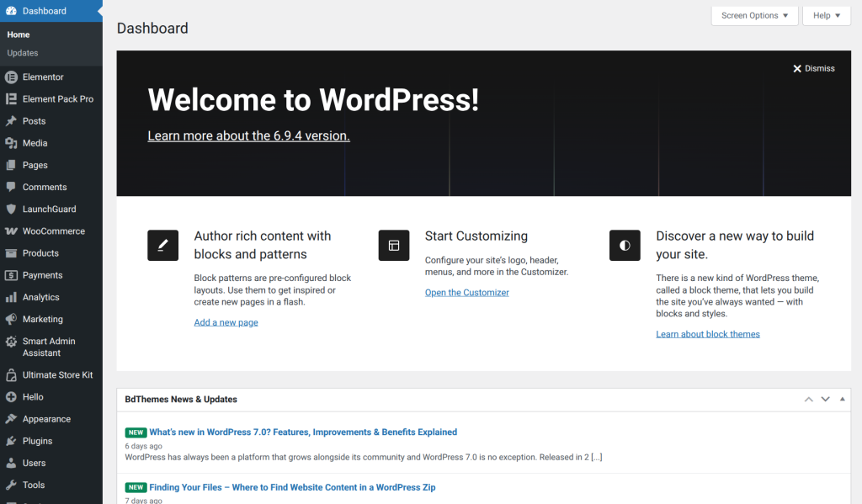
Task: Open the Screen Options dropdown
Action: pos(754,15)
